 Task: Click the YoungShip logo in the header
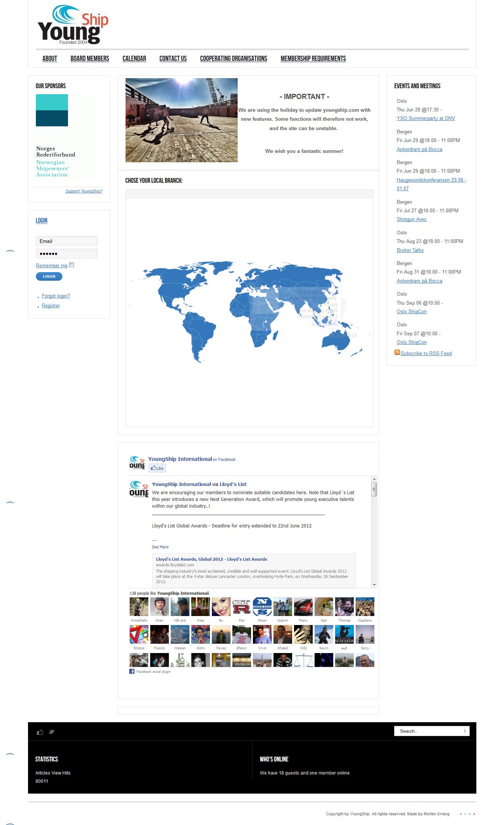tap(73, 25)
